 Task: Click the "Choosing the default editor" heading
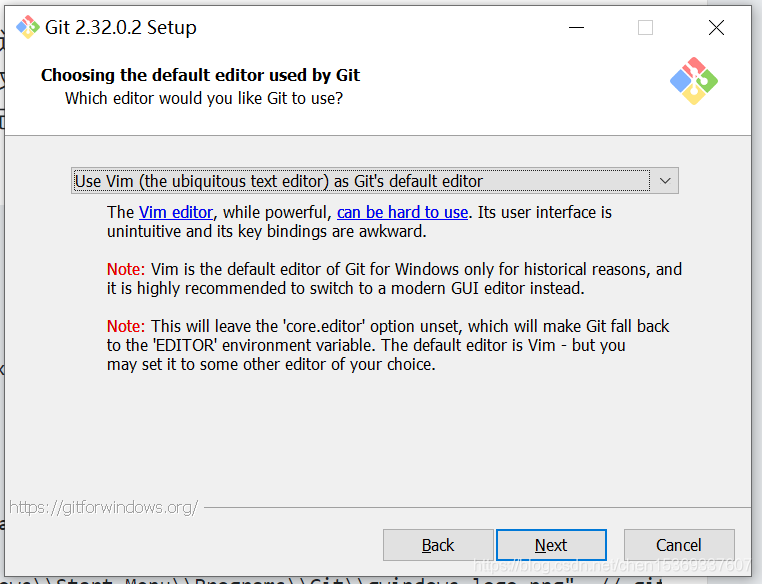[x=200, y=75]
